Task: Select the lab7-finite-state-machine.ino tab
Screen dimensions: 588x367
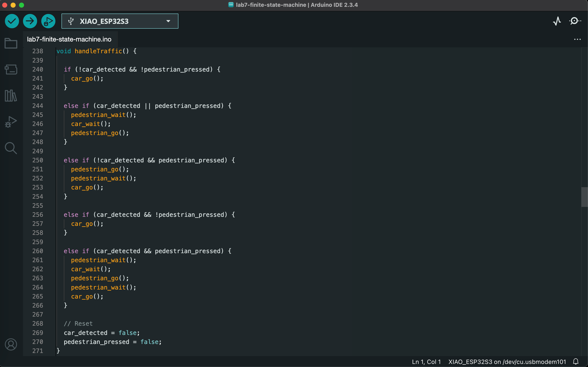Action: [69, 39]
